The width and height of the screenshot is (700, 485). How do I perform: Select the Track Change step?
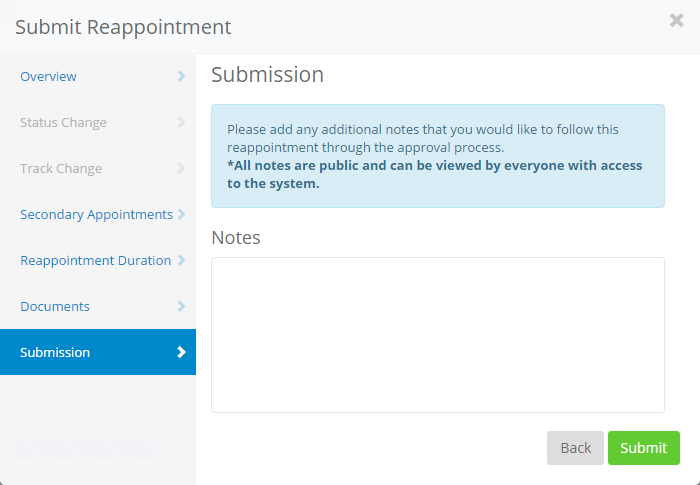(x=61, y=169)
